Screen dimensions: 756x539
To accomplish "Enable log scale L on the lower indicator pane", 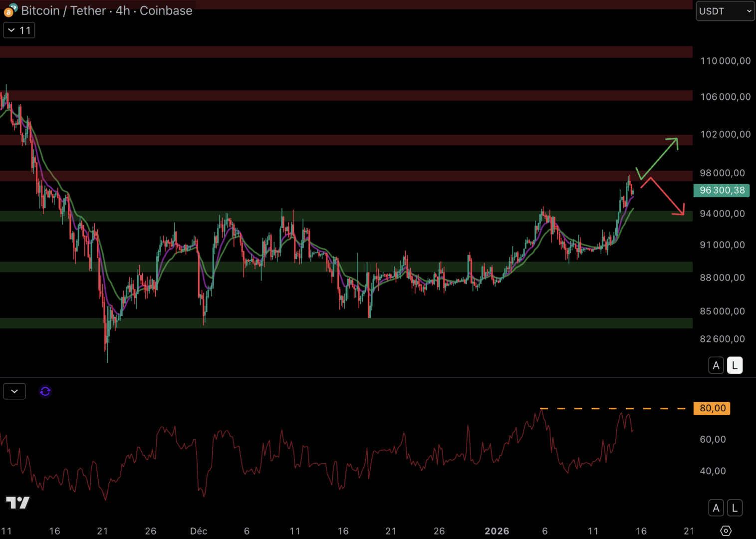I will [x=735, y=508].
